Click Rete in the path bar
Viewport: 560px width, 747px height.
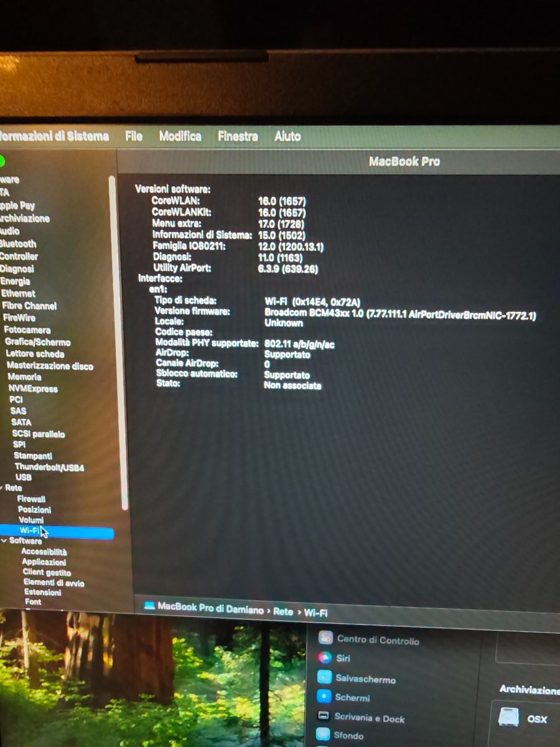(x=283, y=611)
